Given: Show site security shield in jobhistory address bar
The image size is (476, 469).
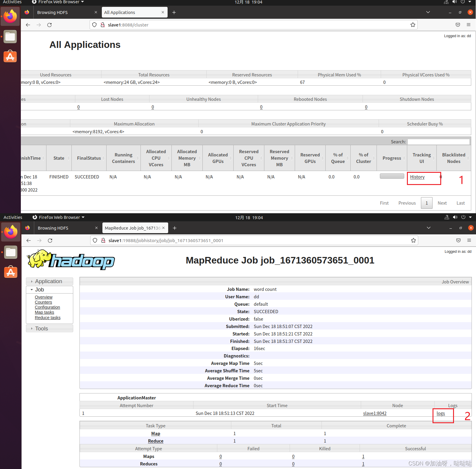Looking at the screenshot, I should tap(95, 241).
